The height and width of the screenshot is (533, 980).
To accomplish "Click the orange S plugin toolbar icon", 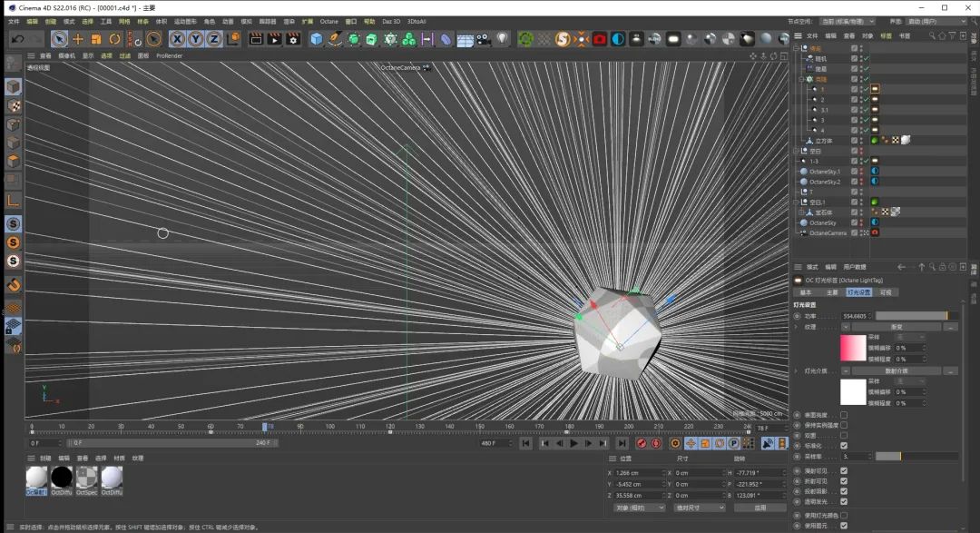I will coord(563,39).
